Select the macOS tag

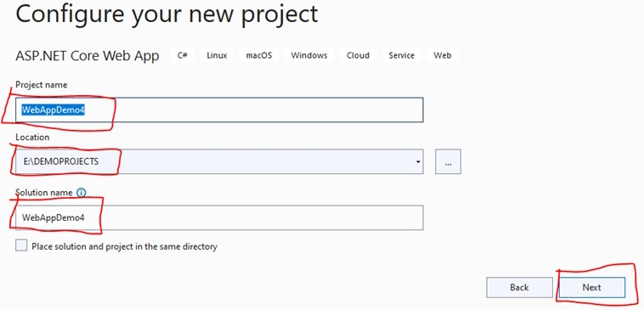[259, 55]
